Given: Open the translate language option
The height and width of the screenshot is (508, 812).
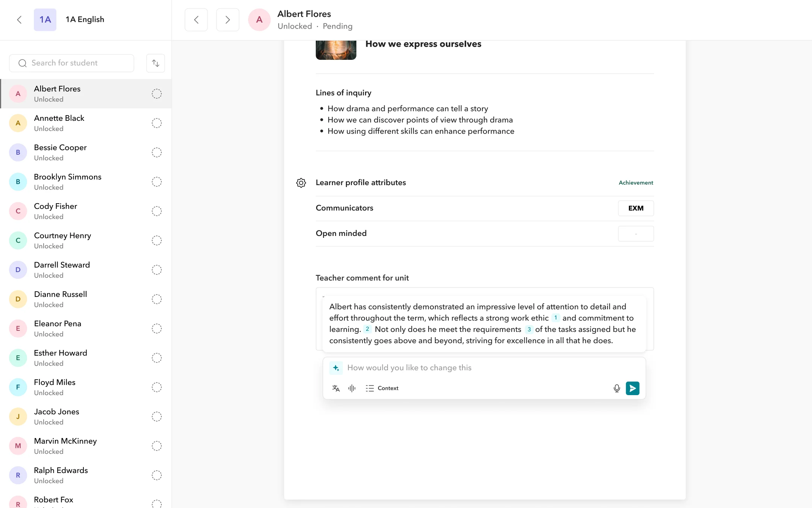Looking at the screenshot, I should (336, 388).
